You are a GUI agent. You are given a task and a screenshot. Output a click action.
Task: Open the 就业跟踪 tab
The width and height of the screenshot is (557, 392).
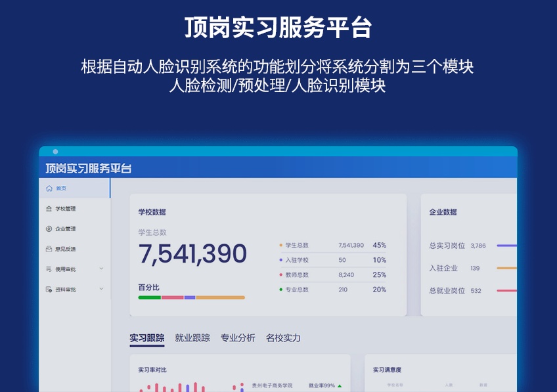[x=192, y=338]
